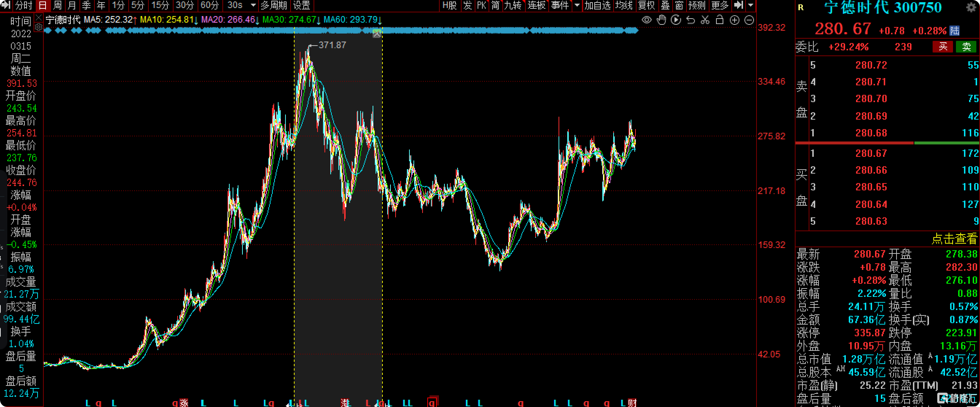Click the 事件 events button
The height and width of the screenshot is (407, 980).
click(x=560, y=5)
